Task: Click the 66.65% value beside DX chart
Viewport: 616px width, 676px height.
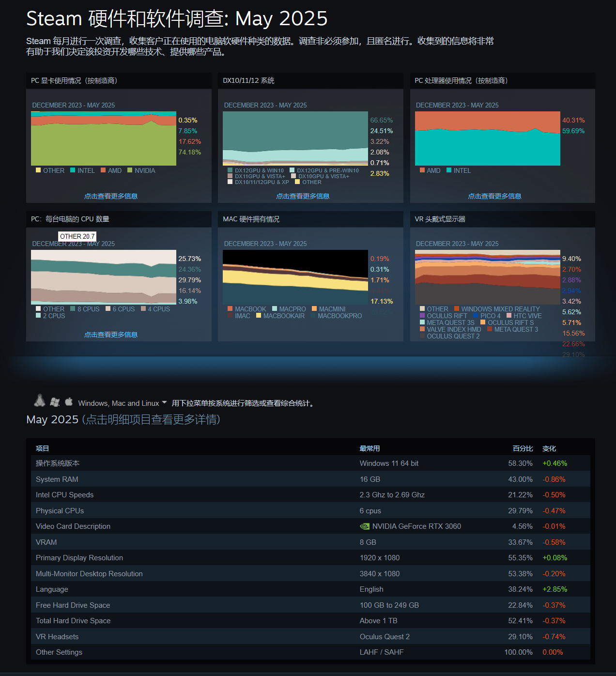Action: (x=382, y=120)
